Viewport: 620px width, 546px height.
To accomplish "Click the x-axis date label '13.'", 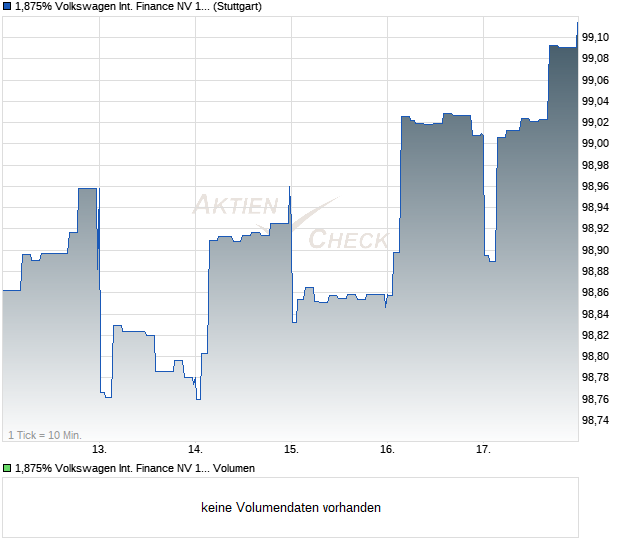I will click(99, 450).
